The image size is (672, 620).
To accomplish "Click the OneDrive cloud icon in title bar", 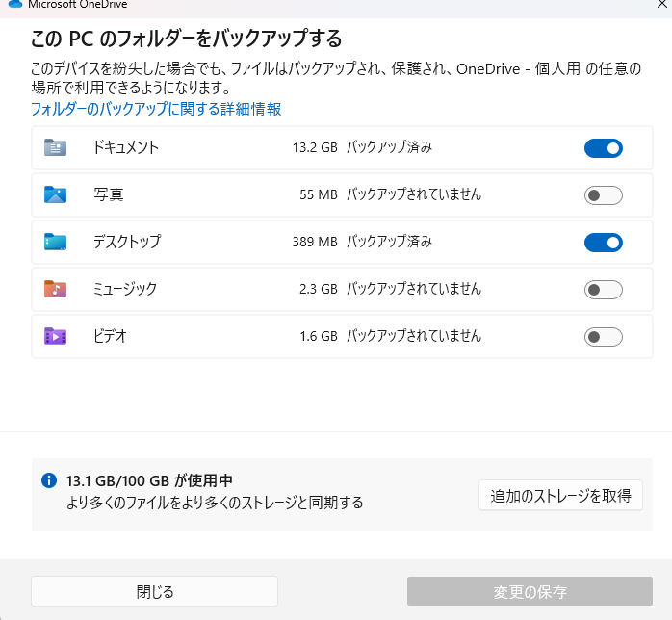I will pos(15,4).
